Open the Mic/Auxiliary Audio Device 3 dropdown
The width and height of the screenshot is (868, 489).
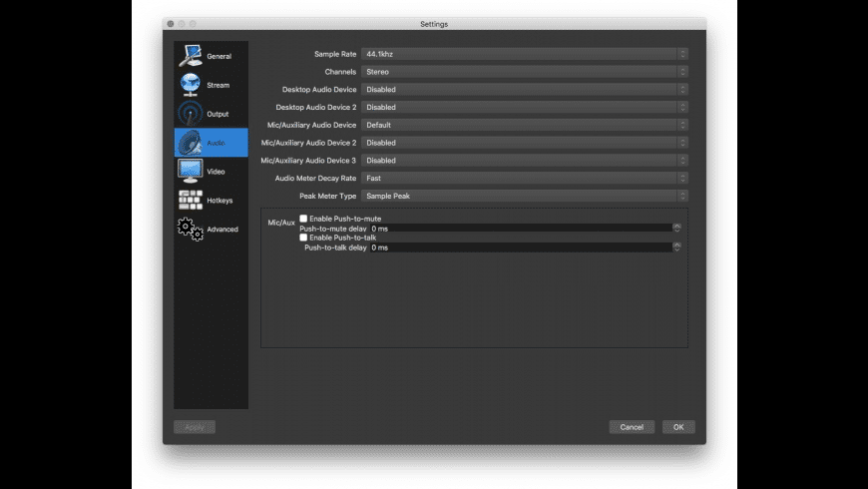point(524,160)
